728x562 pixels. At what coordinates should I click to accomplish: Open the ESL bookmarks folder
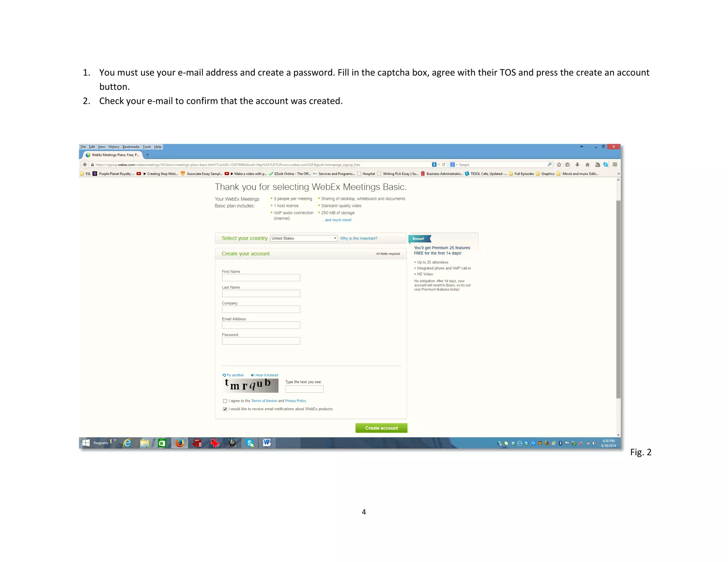pos(86,174)
